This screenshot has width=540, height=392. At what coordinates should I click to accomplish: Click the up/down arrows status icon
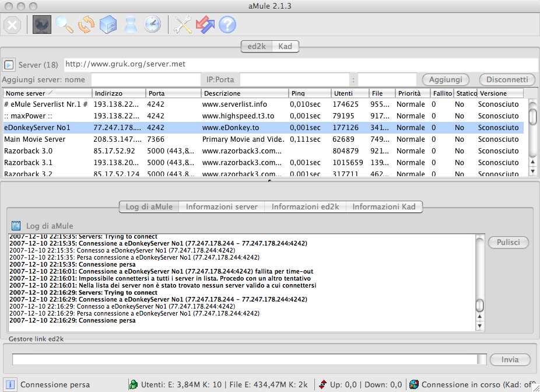[x=322, y=384]
